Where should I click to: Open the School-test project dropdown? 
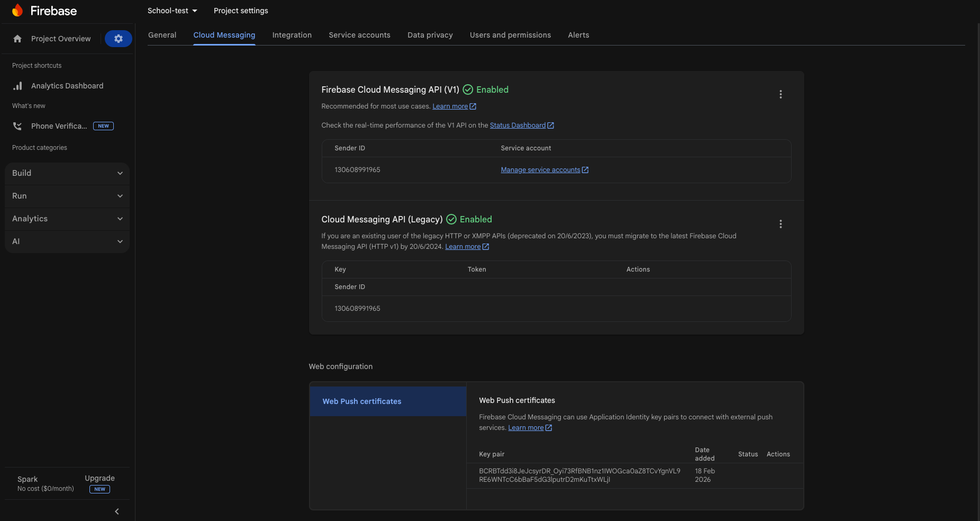point(172,11)
